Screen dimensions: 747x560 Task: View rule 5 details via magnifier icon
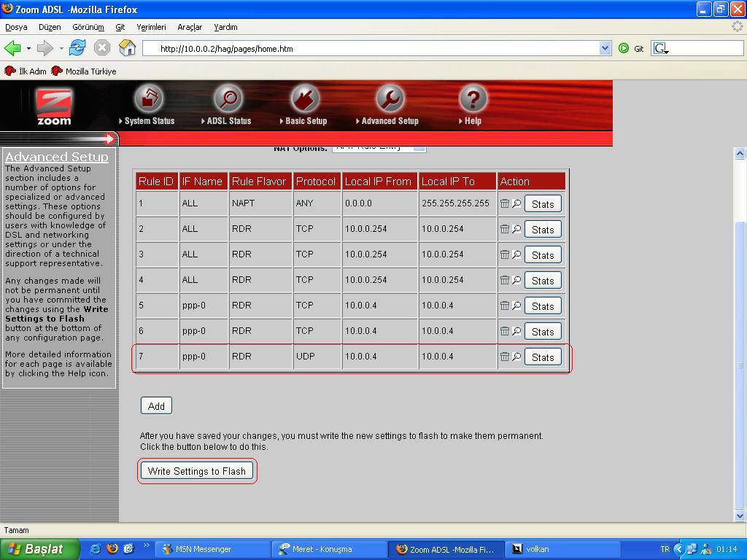516,306
